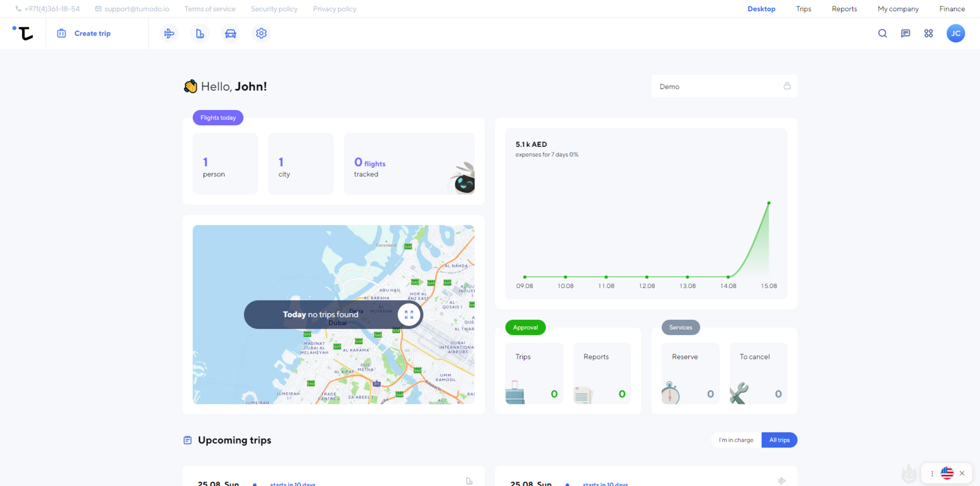Click the search magnifier icon

[883, 34]
